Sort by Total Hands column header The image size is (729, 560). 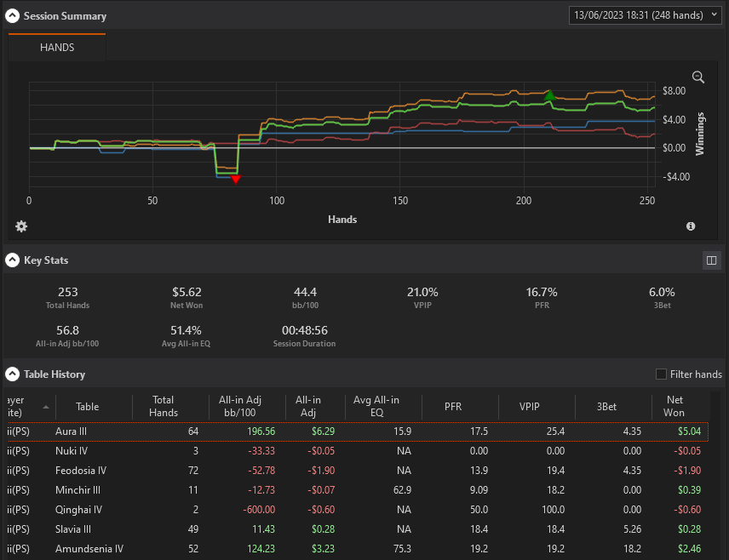click(164, 406)
